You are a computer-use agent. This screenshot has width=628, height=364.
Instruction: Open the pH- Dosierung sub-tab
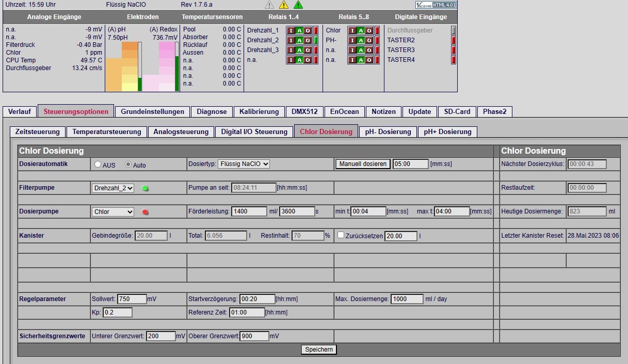[388, 131]
